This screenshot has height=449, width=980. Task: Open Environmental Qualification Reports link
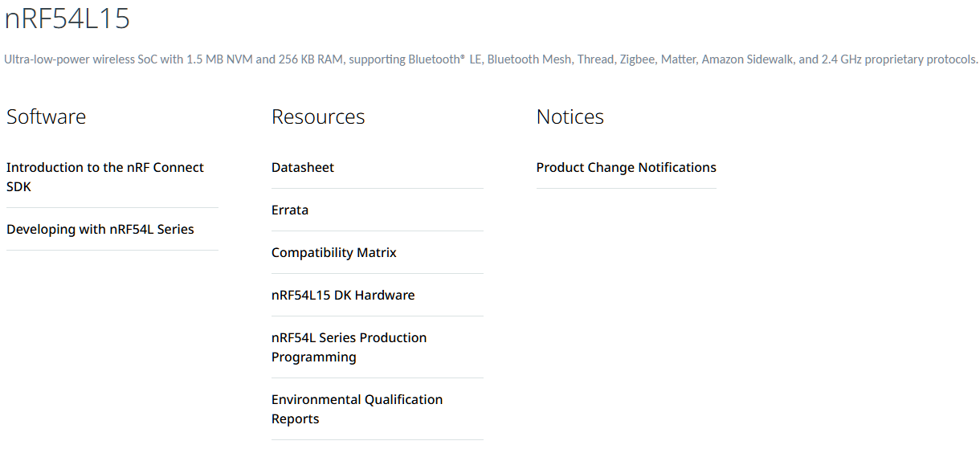[x=357, y=409]
